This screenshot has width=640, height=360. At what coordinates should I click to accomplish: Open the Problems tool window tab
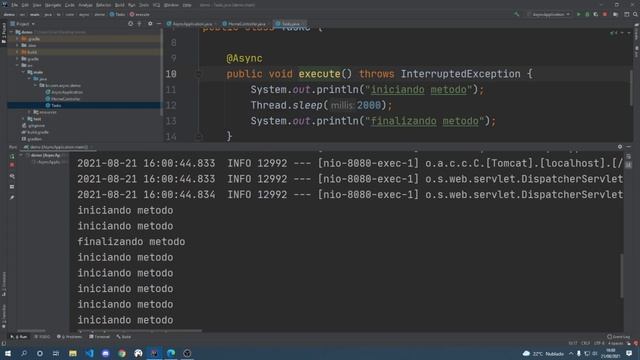tap(70, 337)
